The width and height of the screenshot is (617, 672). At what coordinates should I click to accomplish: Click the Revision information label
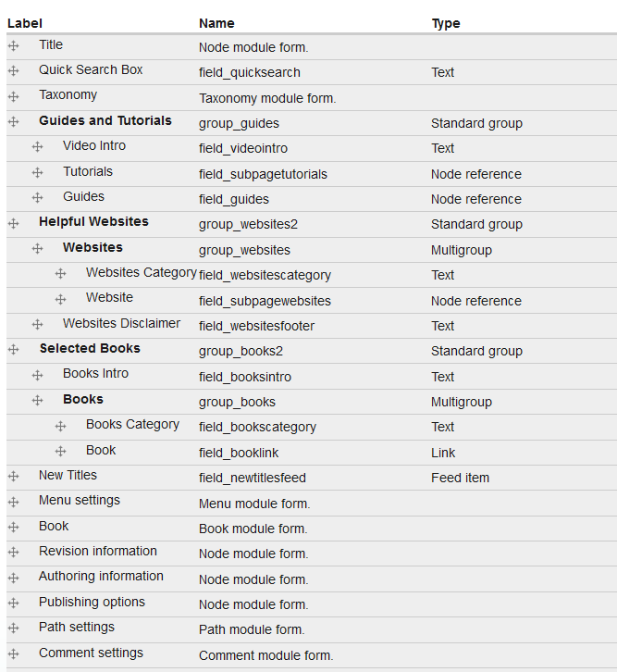[x=98, y=551]
